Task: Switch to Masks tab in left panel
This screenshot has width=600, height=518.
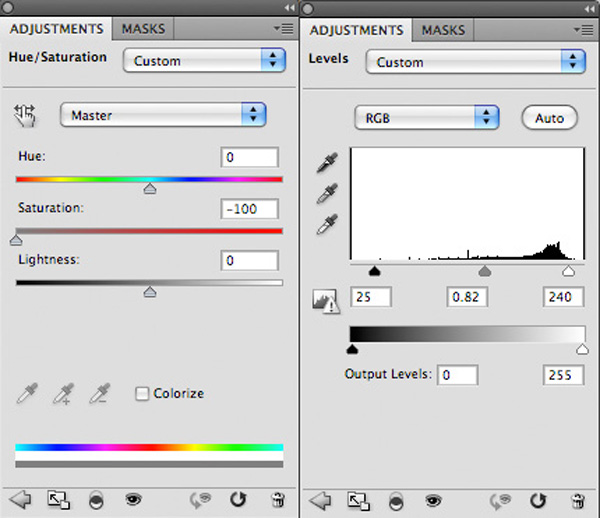Action: pos(143,30)
